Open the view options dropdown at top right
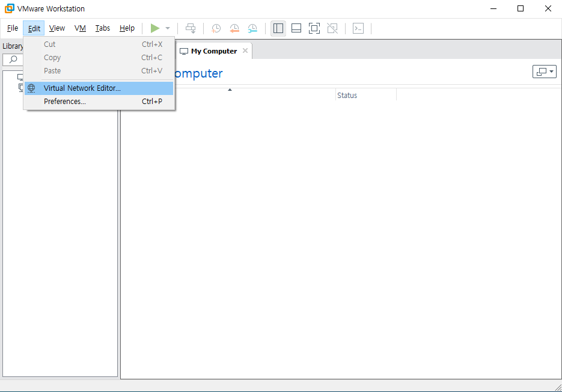Image resolution: width=562 pixels, height=392 pixels. (545, 72)
